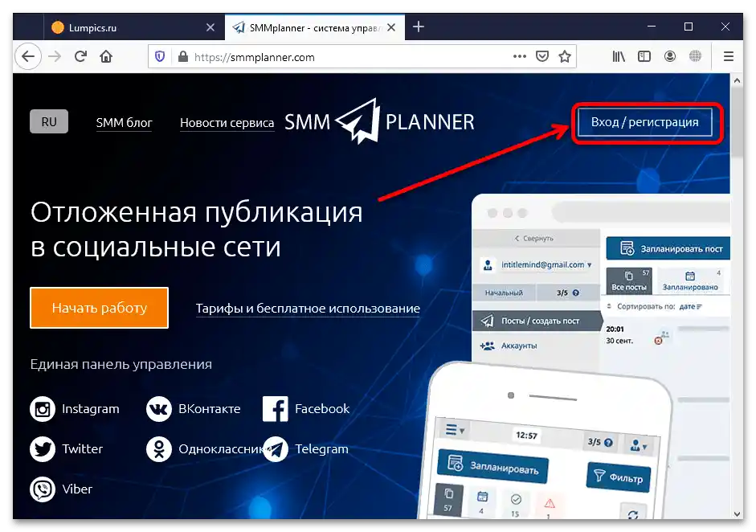Click the Twitter bird icon
This screenshot has height=532, width=756.
[42, 449]
